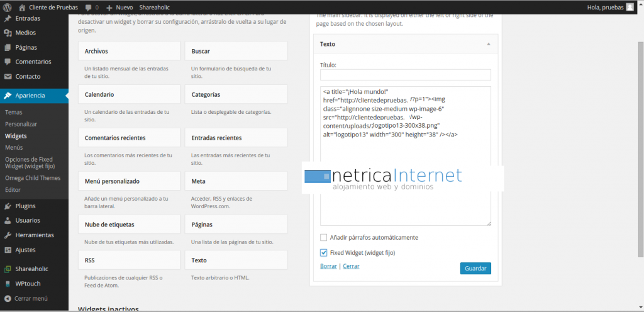Click the Shareaholic sidebar icon
The width and height of the screenshot is (644, 312).
pyautogui.click(x=8, y=269)
